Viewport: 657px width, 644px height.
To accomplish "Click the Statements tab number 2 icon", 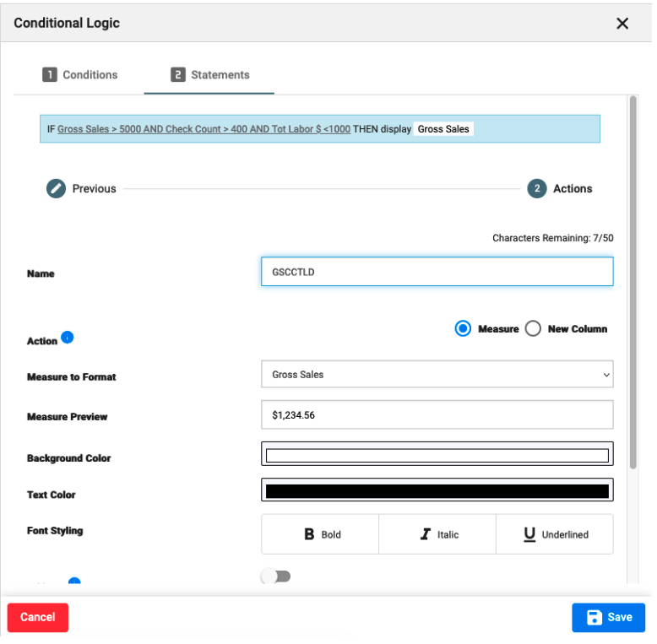I will point(179,75).
